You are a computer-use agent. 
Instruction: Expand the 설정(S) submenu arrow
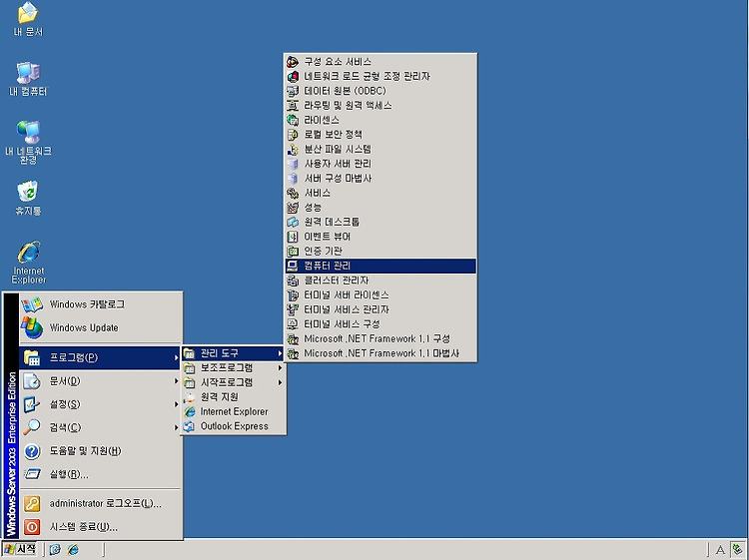(176, 404)
